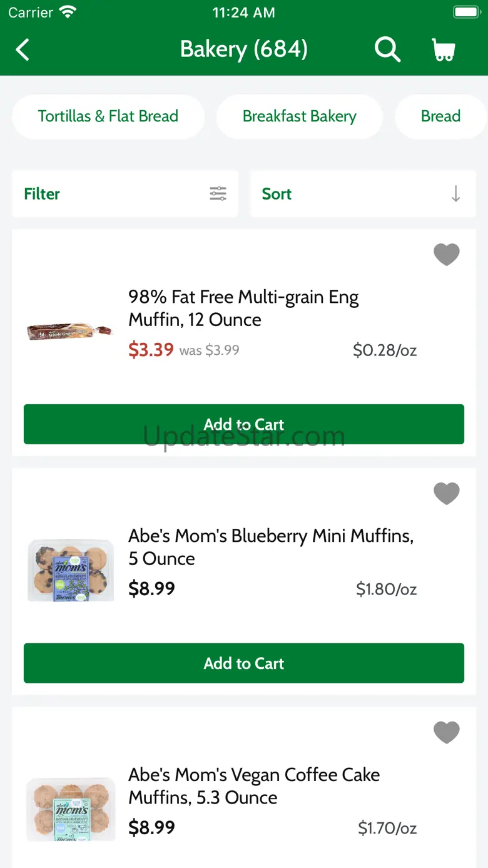Open the Multi-grain Eng Muffin product image
488x868 pixels.
[x=70, y=331]
